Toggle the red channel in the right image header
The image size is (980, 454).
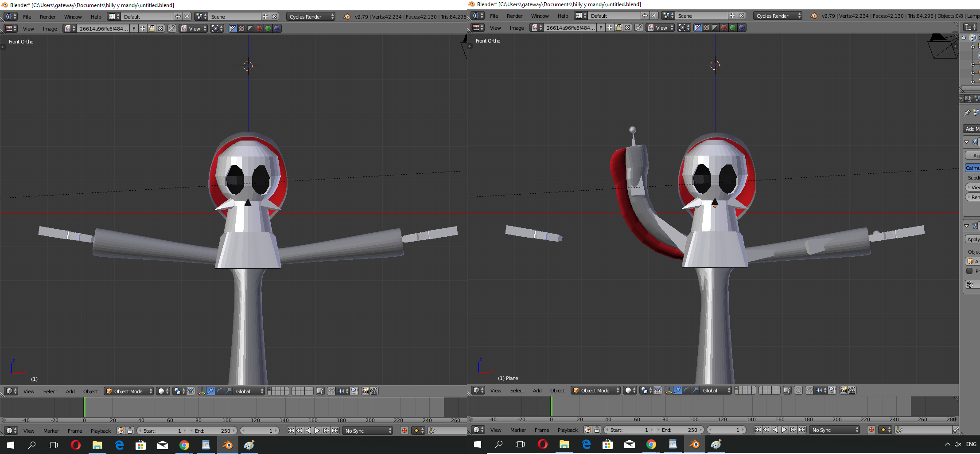(x=724, y=27)
